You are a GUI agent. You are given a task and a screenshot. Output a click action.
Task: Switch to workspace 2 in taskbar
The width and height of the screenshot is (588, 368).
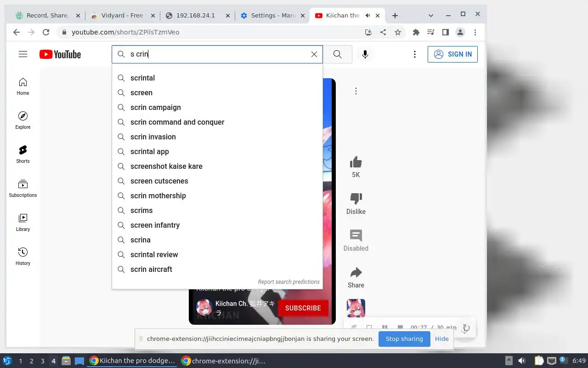tap(31, 361)
